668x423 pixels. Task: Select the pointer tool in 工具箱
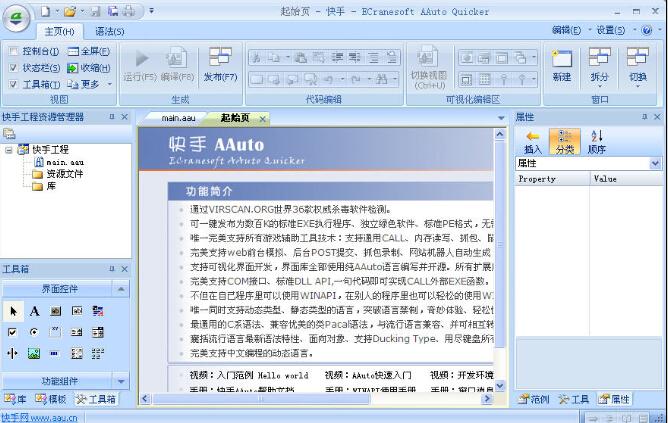coord(13,311)
